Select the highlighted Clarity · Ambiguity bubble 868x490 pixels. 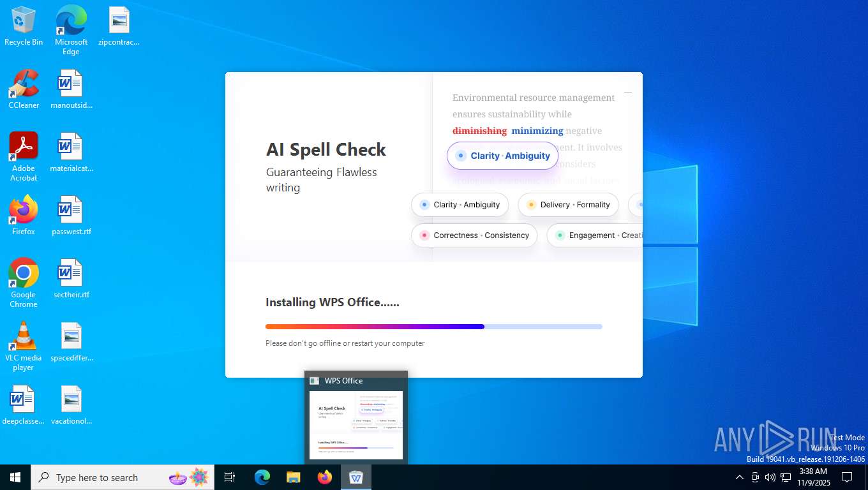click(503, 156)
